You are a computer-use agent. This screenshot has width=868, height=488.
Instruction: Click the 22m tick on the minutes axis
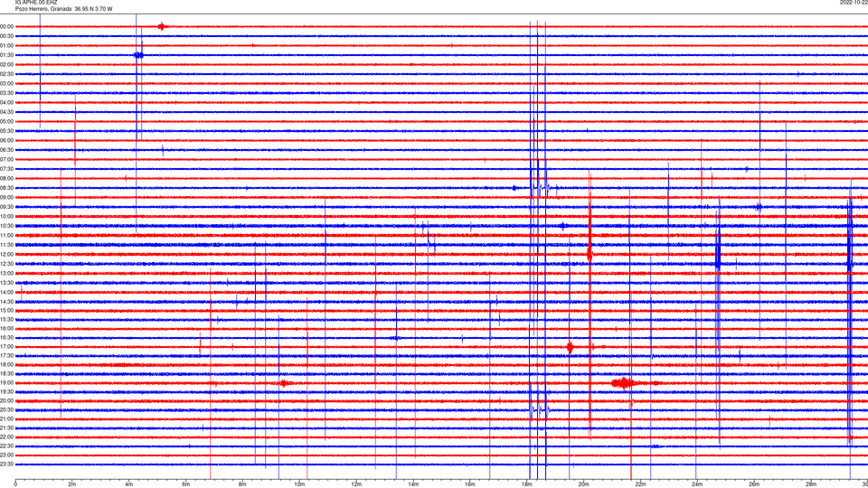tap(640, 484)
